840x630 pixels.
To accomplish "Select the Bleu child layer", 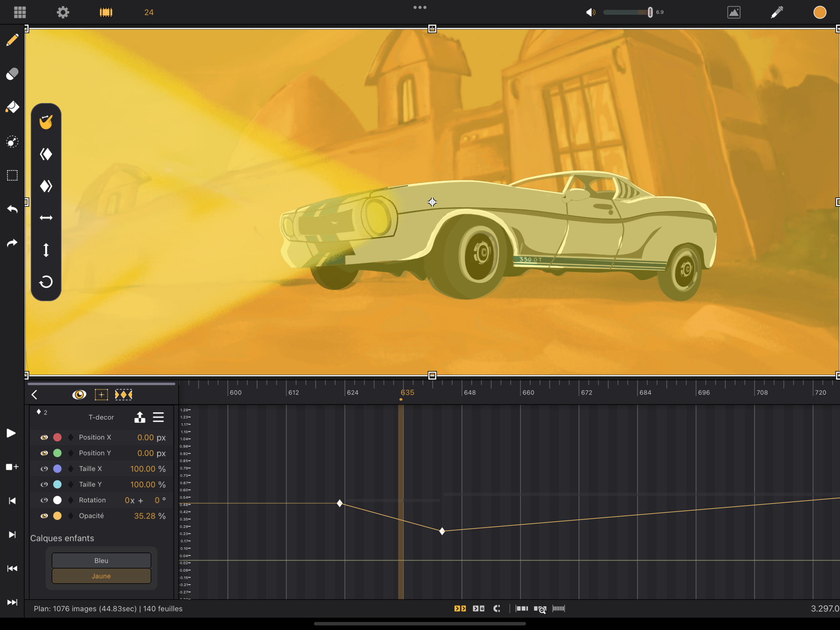I will [x=101, y=560].
